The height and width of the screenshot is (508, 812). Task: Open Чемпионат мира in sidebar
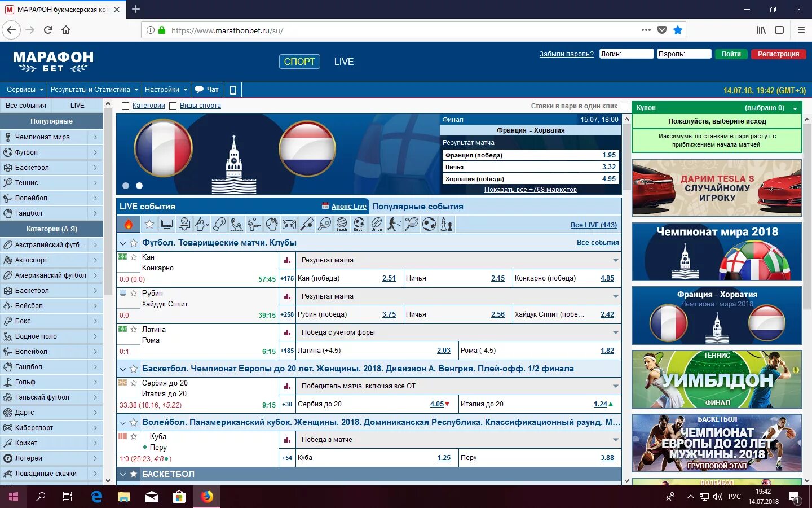tap(51, 137)
